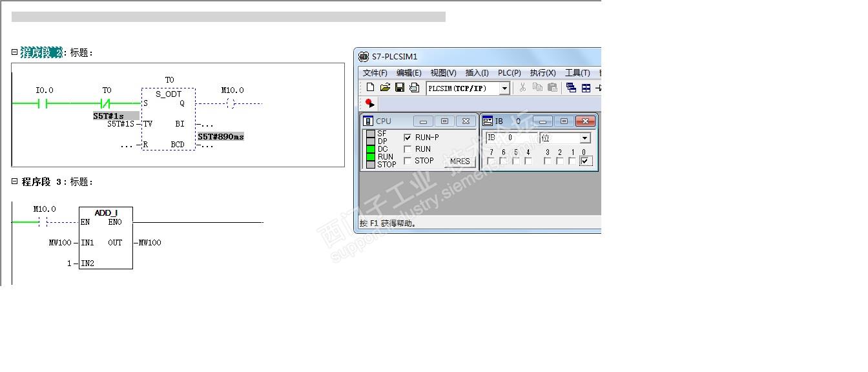This screenshot has width=868, height=372.
Task: Open the 插入(I) menu
Action: pyautogui.click(x=477, y=73)
